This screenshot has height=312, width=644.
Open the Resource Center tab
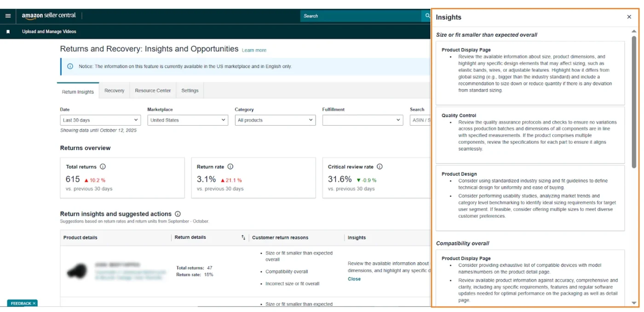point(153,91)
